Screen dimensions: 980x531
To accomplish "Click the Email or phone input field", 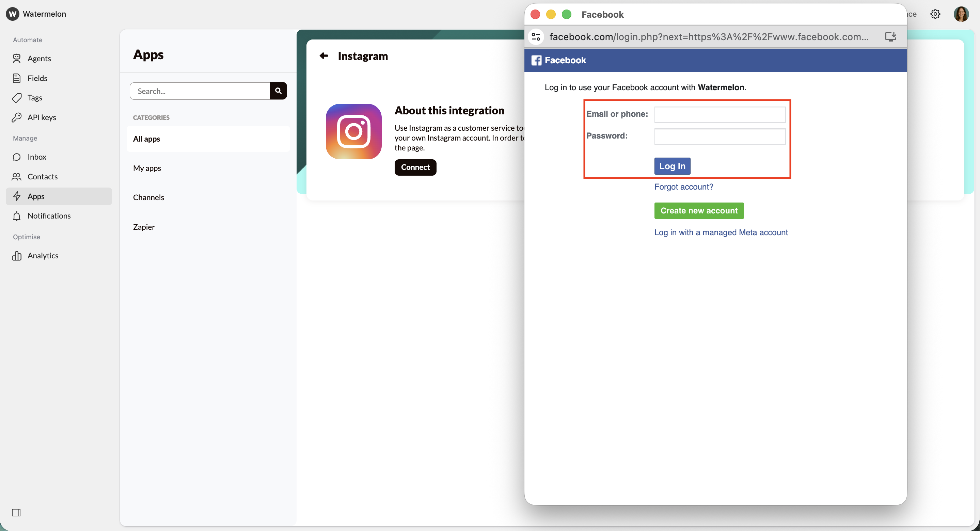I will click(x=720, y=114).
